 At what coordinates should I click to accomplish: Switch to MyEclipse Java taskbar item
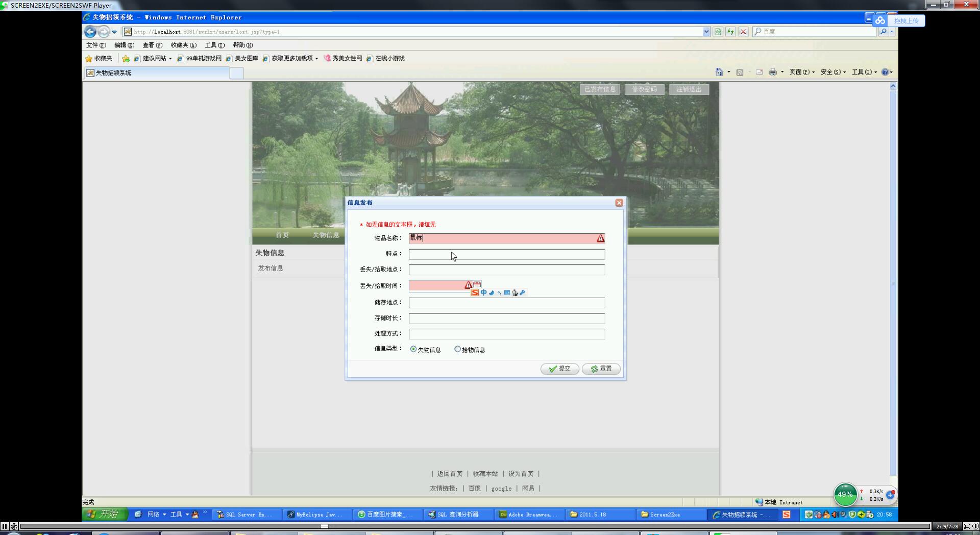[317, 515]
